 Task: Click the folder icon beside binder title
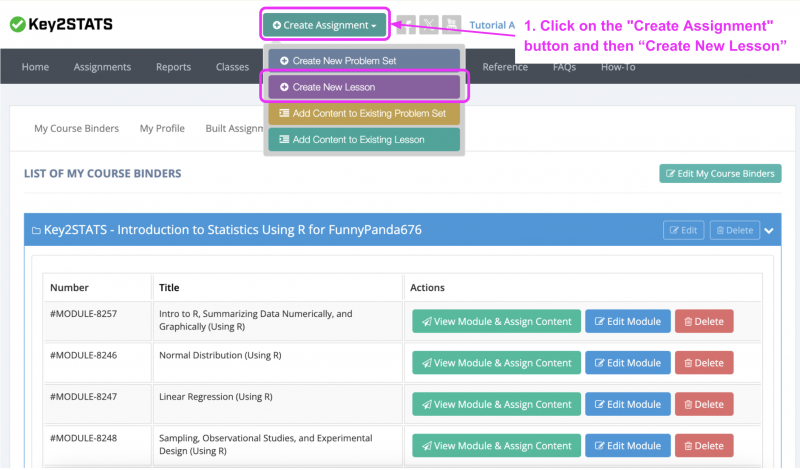(36, 230)
